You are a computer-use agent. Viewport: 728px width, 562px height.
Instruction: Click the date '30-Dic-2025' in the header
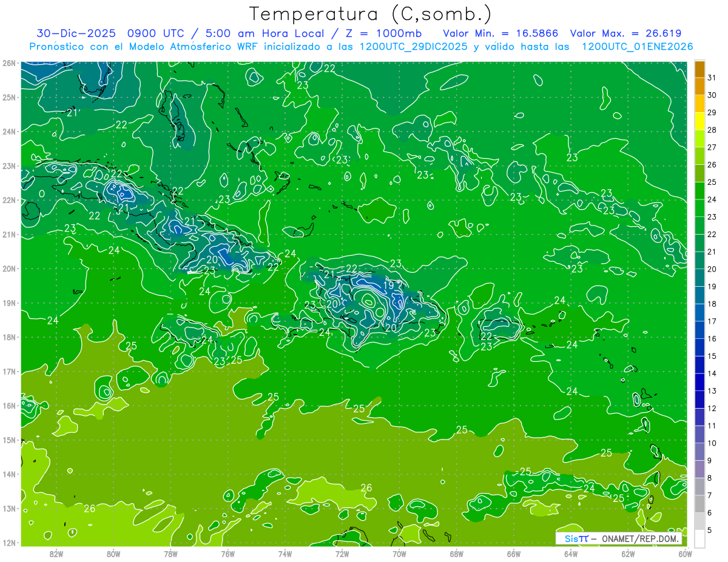pyautogui.click(x=77, y=33)
